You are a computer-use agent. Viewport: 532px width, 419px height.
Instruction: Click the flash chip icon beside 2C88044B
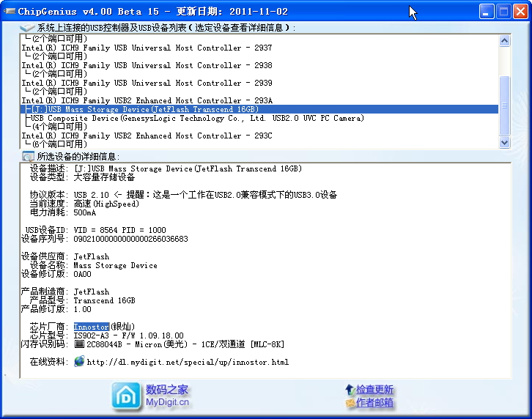[x=79, y=344]
